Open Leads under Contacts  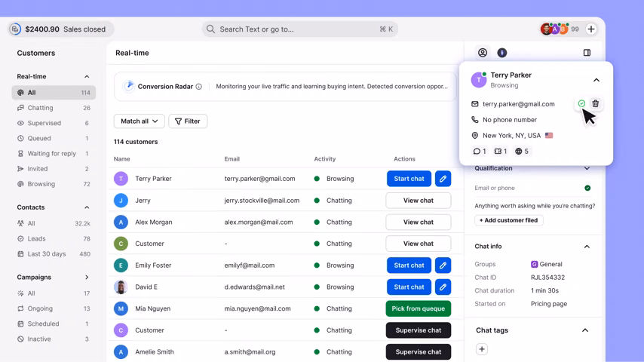point(54,238)
